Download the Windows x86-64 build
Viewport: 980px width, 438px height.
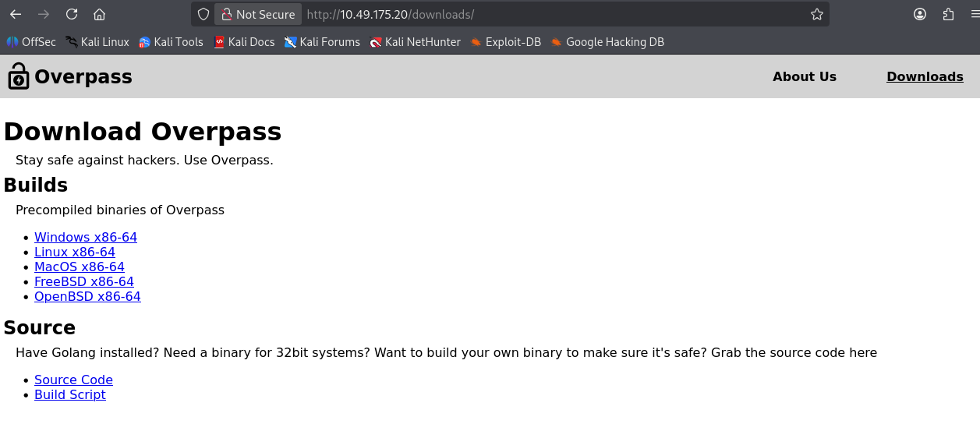[86, 237]
